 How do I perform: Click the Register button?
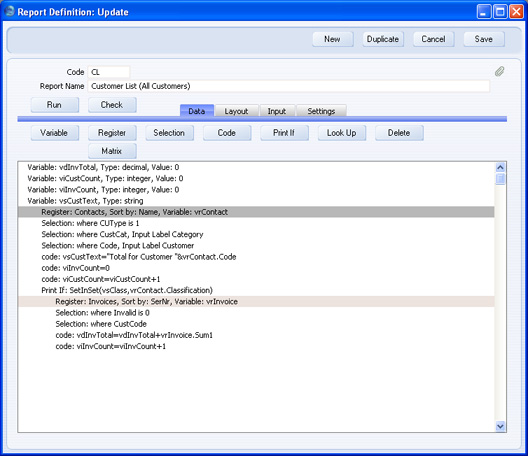[x=112, y=133]
